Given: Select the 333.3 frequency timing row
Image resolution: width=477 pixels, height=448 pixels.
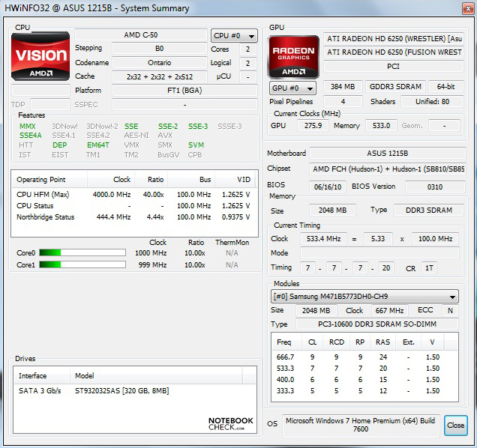Looking at the screenshot, I should [364, 390].
